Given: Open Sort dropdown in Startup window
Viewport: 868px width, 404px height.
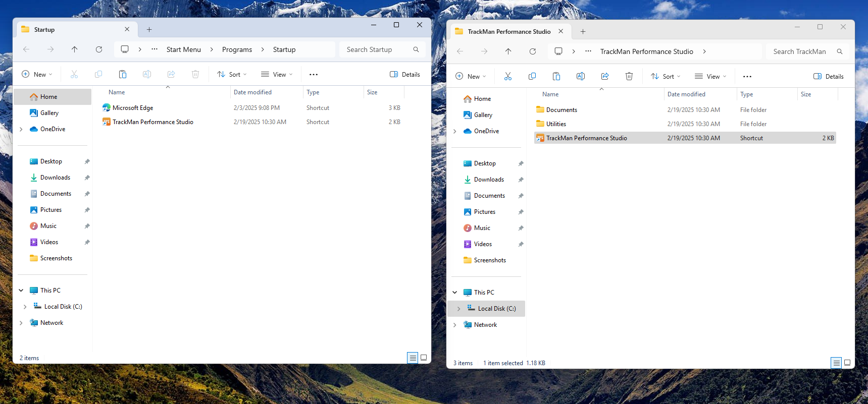Looking at the screenshot, I should point(232,75).
